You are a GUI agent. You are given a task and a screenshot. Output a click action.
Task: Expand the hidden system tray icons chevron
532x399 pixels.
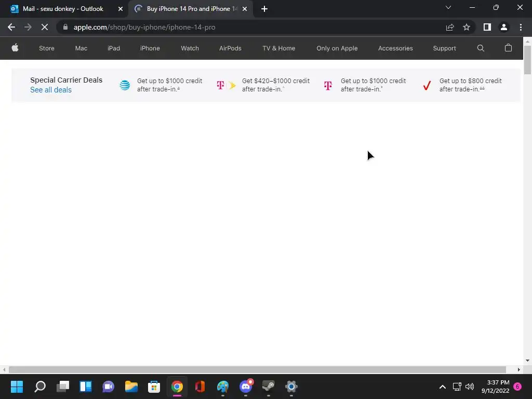pos(443,387)
